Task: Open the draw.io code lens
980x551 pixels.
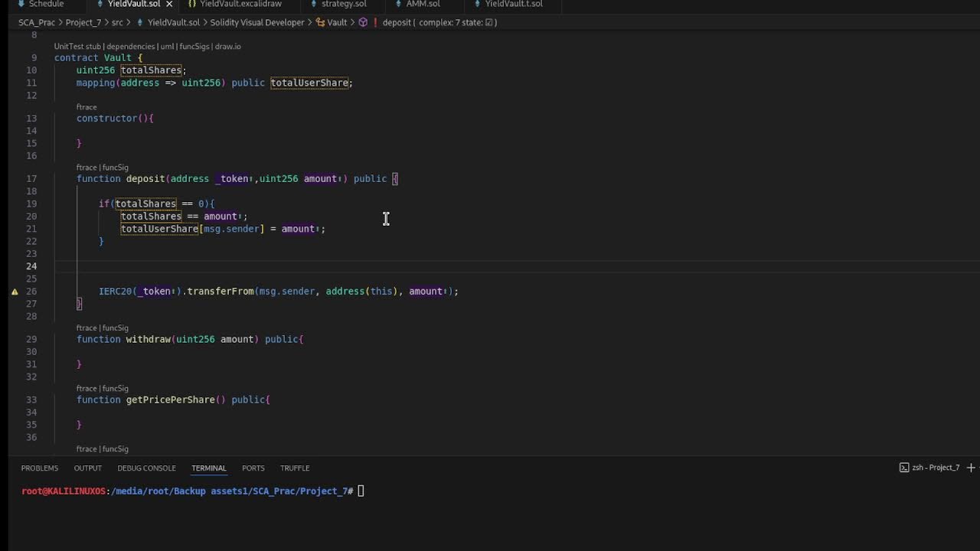Action: pyautogui.click(x=228, y=47)
